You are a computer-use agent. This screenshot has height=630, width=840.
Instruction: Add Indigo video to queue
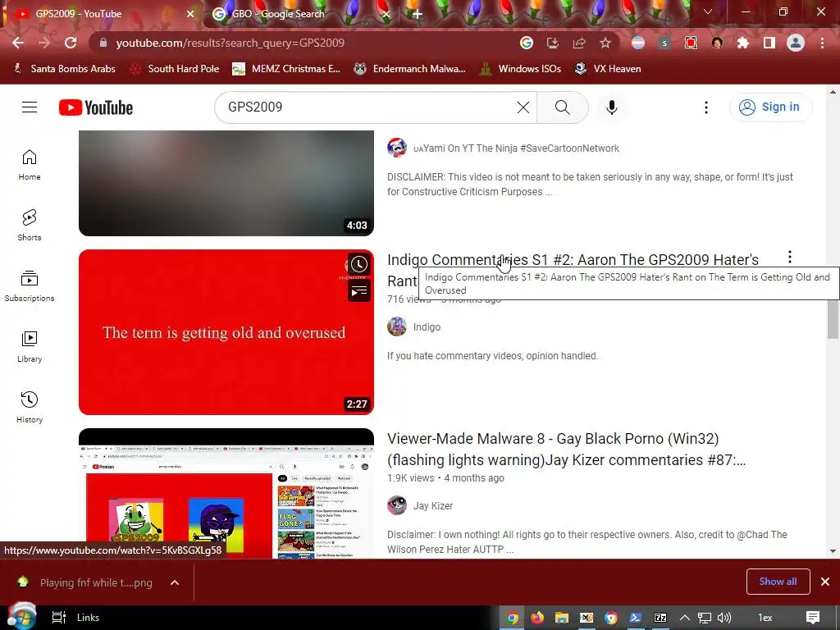(x=359, y=291)
